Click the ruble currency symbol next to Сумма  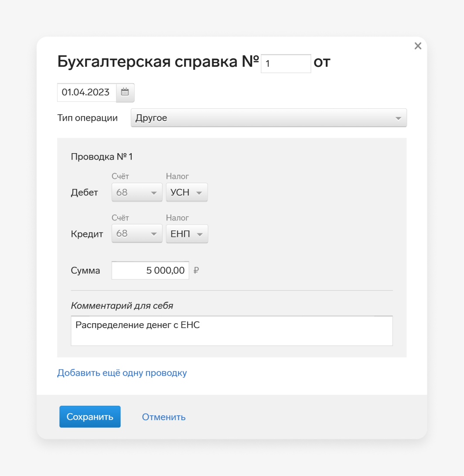(196, 270)
